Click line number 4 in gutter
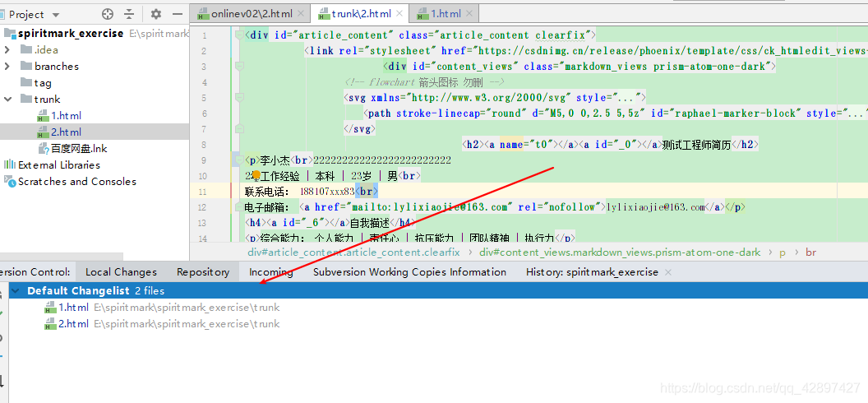This screenshot has width=868, height=403. 205,82
